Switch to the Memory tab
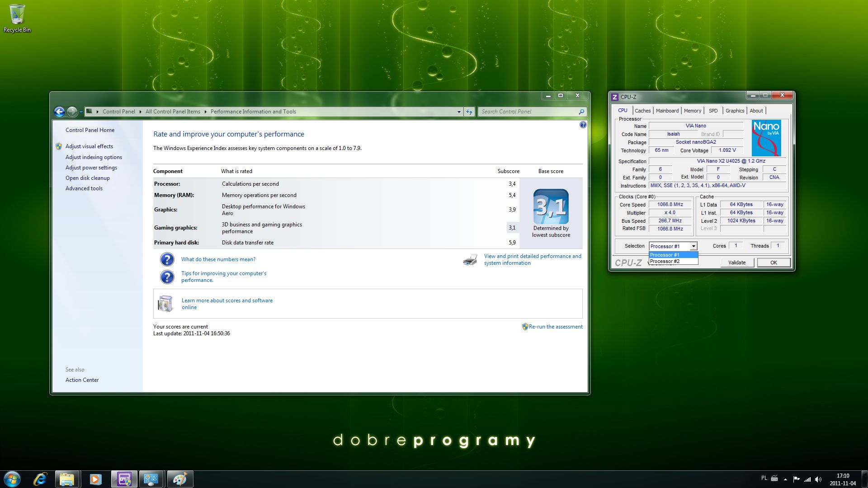The image size is (868, 488). 693,111
